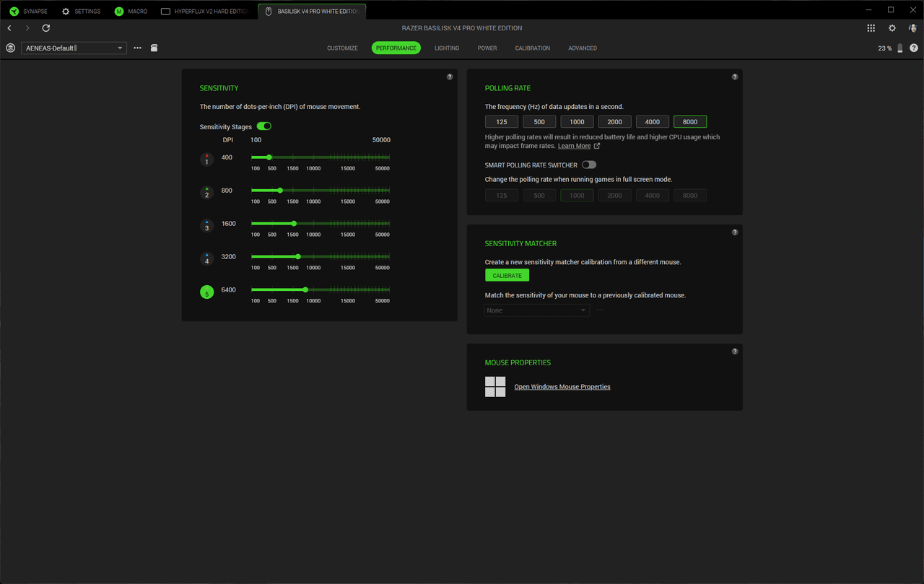Click the onboard memory storage icon
Image resolution: width=924 pixels, height=584 pixels.
(154, 48)
